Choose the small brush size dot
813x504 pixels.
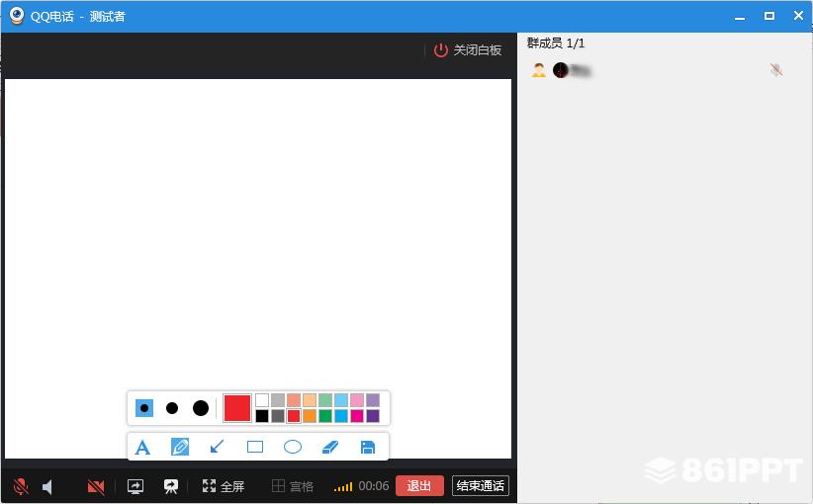click(144, 408)
